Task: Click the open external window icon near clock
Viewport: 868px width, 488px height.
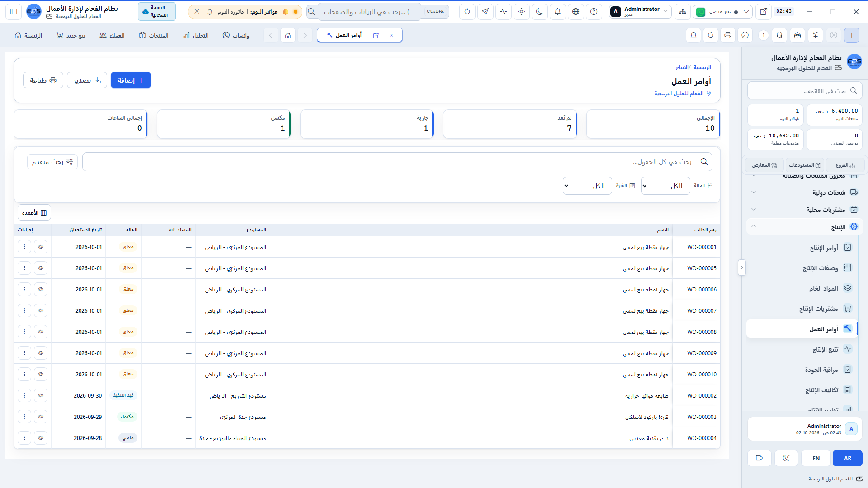Action: point(764,12)
